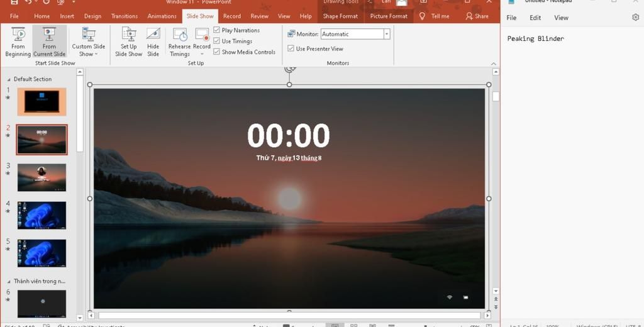Click the 00:00 clock text on slide
The height and width of the screenshot is (327, 644).
point(288,136)
